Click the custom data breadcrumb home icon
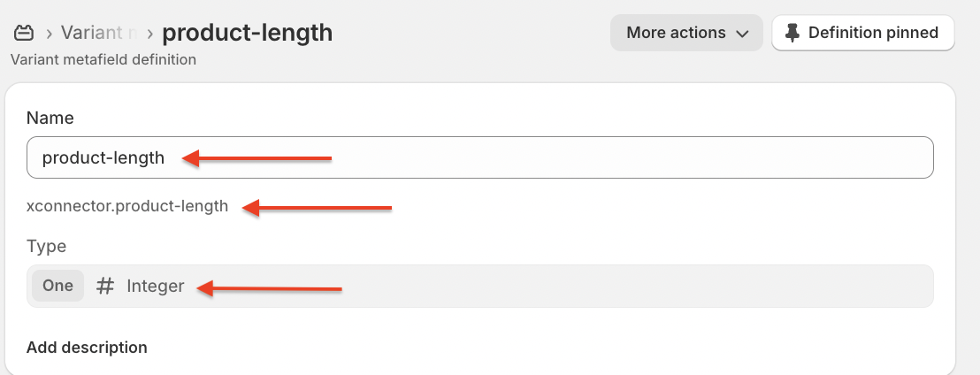The height and width of the screenshot is (375, 980). click(x=24, y=33)
